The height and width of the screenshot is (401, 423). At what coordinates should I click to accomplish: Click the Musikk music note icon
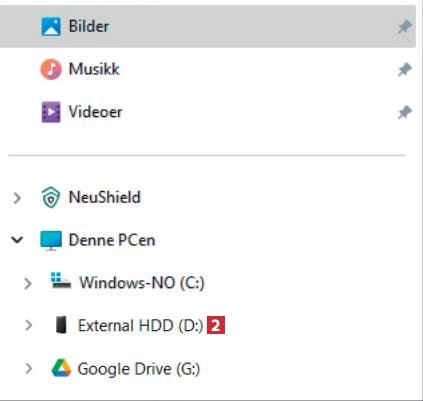point(51,69)
